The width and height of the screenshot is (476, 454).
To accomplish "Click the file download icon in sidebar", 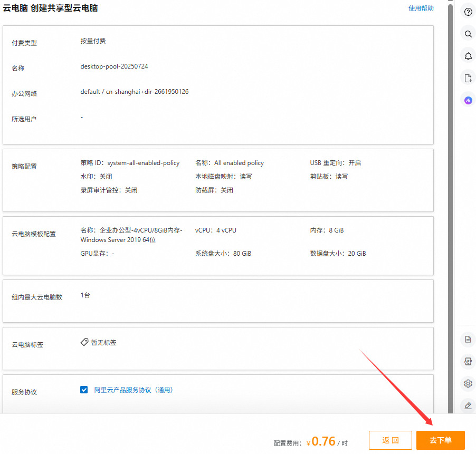I will tap(468, 79).
